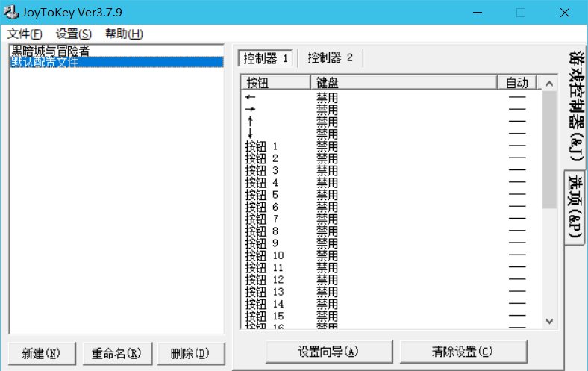Close the JoyToKey window
Image resolution: width=588 pixels, height=371 pixels.
click(x=565, y=13)
